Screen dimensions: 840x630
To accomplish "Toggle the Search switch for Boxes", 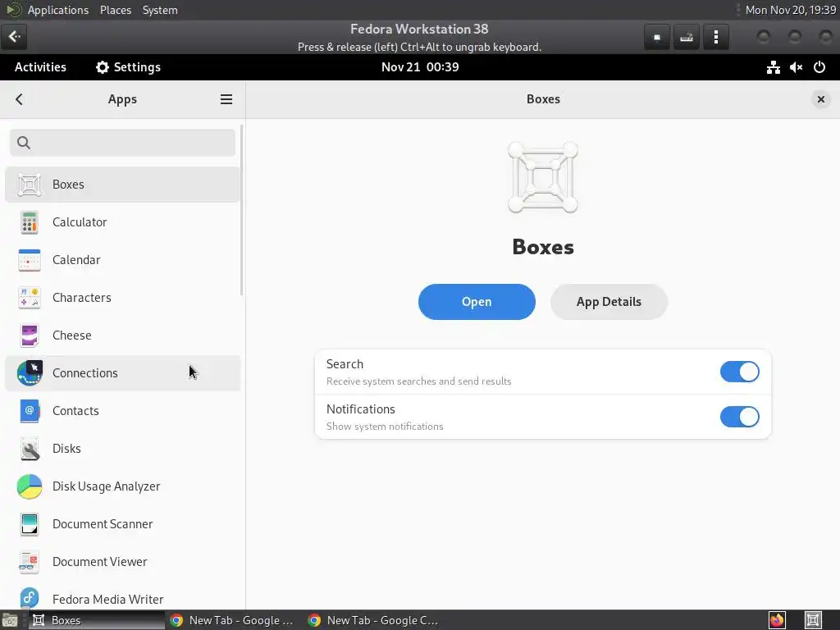I will pyautogui.click(x=739, y=372).
